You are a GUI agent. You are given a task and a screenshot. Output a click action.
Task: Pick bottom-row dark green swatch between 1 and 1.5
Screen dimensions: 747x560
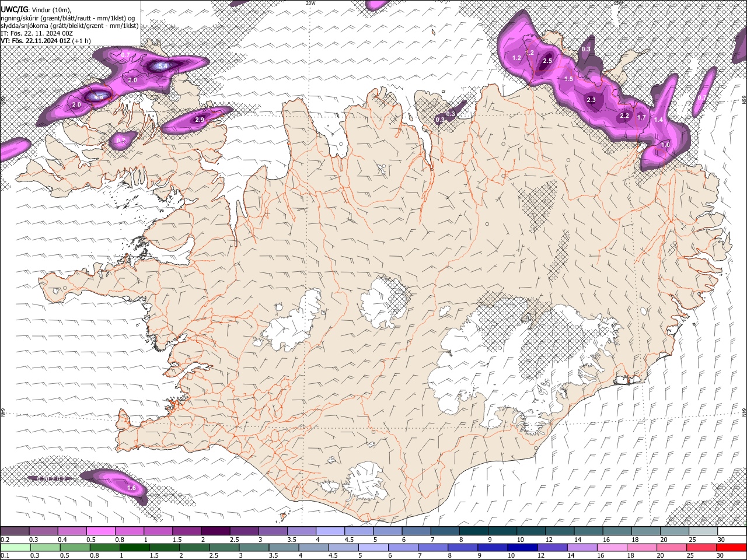(134, 547)
